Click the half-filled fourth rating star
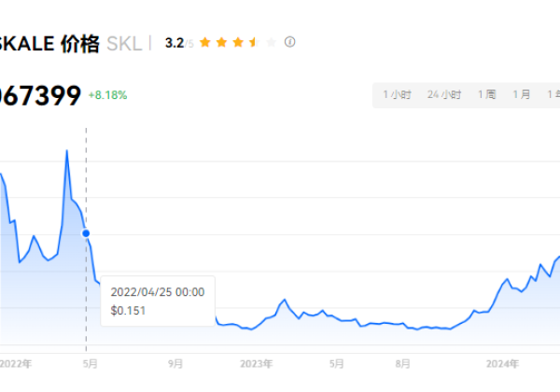 point(254,42)
